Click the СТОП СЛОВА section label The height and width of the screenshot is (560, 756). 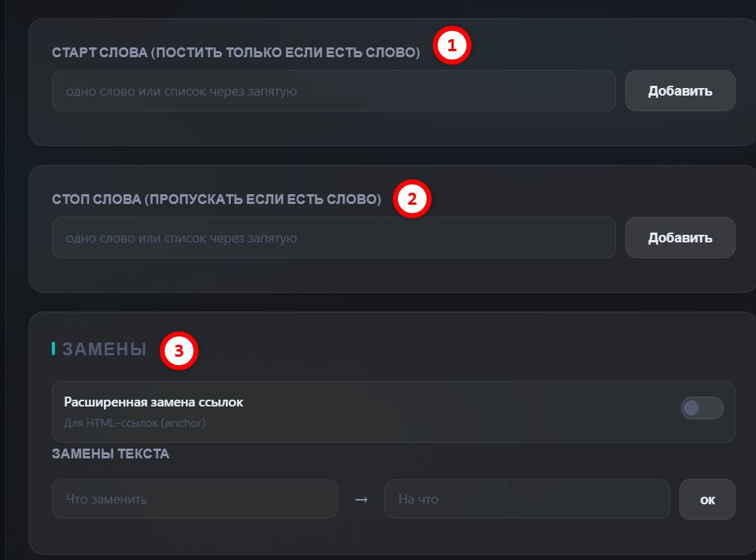(217, 199)
